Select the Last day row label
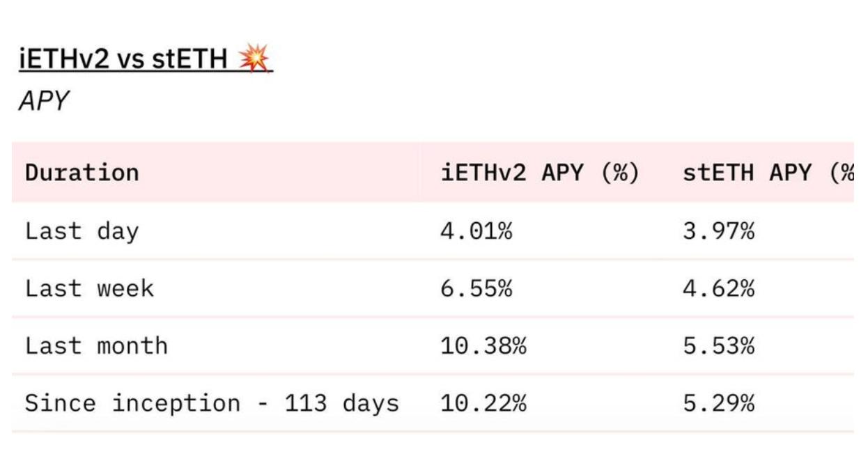Viewport: 868px width, 454px height. [82, 231]
